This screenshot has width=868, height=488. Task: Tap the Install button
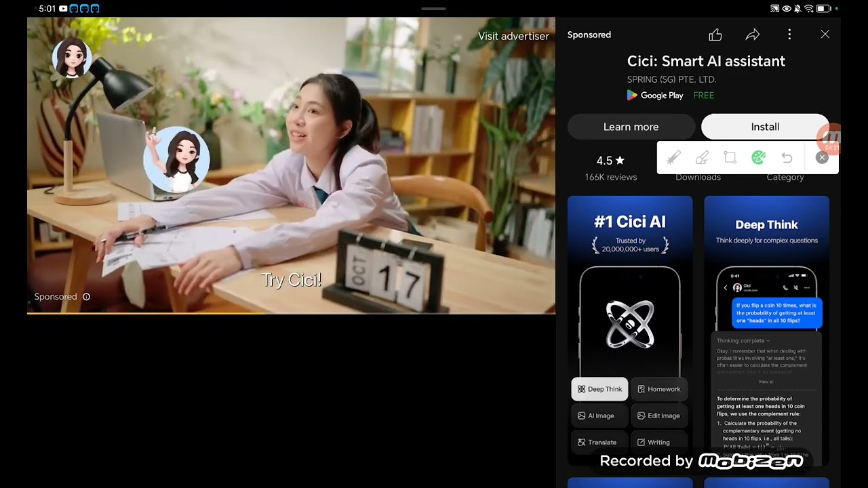coord(765,127)
